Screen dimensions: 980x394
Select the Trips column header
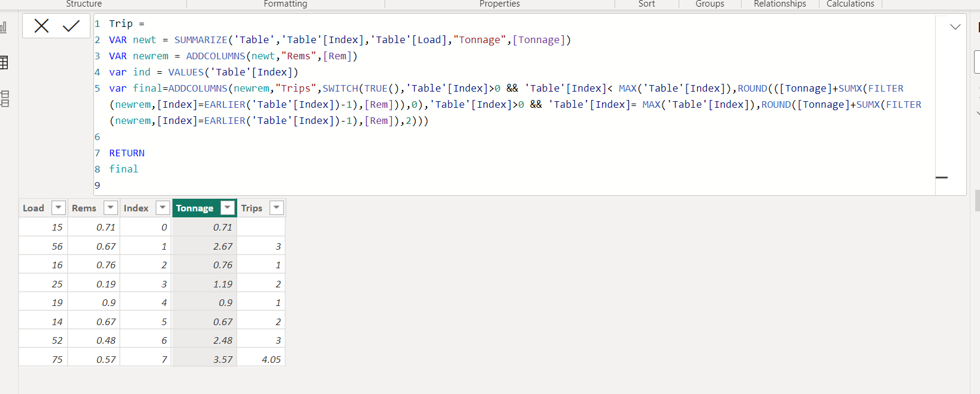coord(252,208)
